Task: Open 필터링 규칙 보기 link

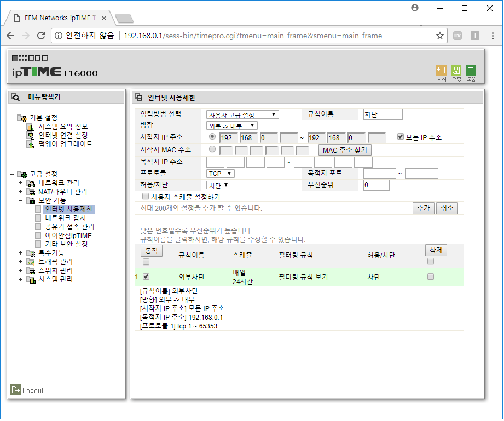Action: pos(304,278)
